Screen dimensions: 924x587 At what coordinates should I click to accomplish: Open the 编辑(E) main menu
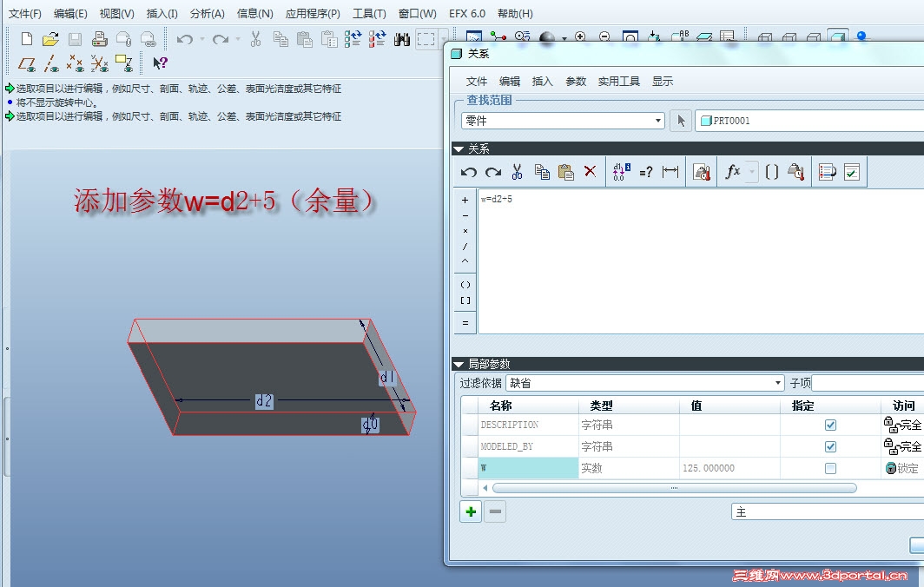click(70, 14)
